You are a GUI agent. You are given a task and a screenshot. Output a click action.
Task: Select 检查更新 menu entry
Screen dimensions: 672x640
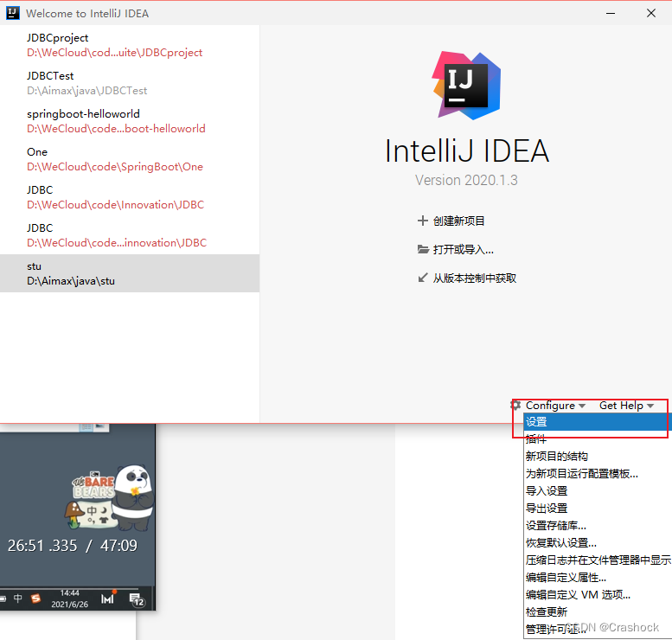(596, 611)
